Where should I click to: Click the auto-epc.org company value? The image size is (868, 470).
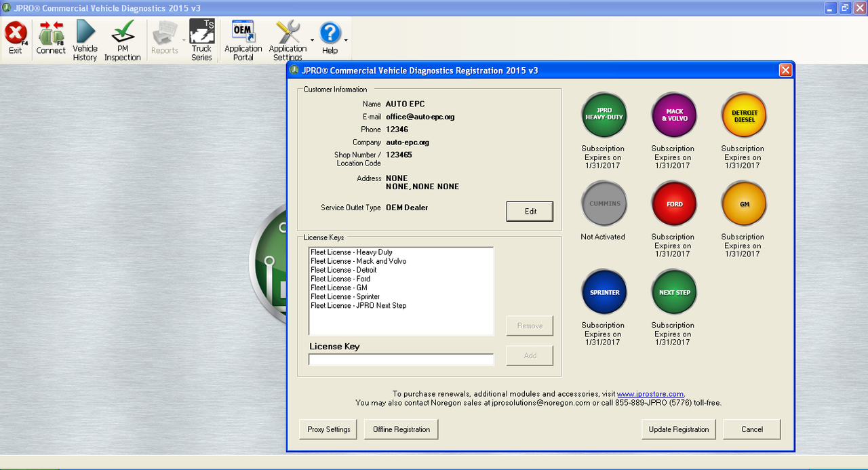(x=408, y=142)
